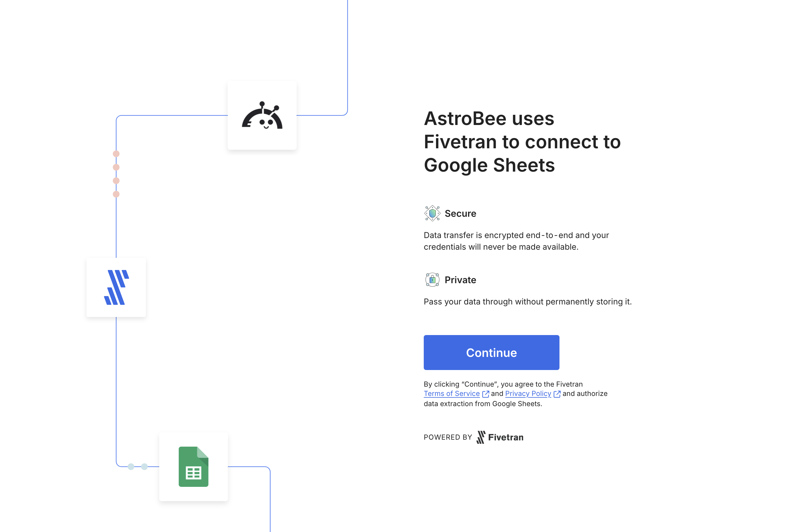Click the Fivetran wordmark in footer
Image resolution: width=791 pixels, height=532 pixels.
[x=505, y=437]
